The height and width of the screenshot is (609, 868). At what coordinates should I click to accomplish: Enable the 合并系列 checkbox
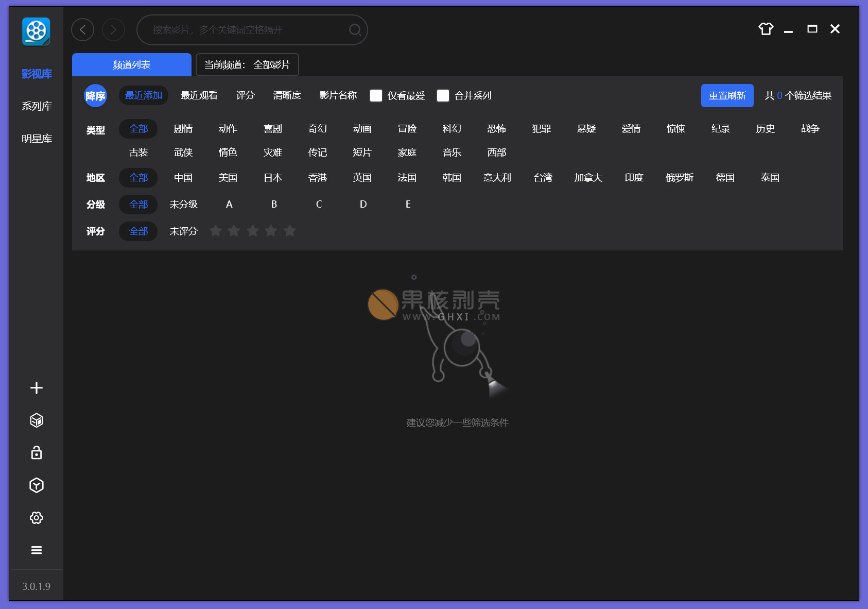[x=443, y=96]
